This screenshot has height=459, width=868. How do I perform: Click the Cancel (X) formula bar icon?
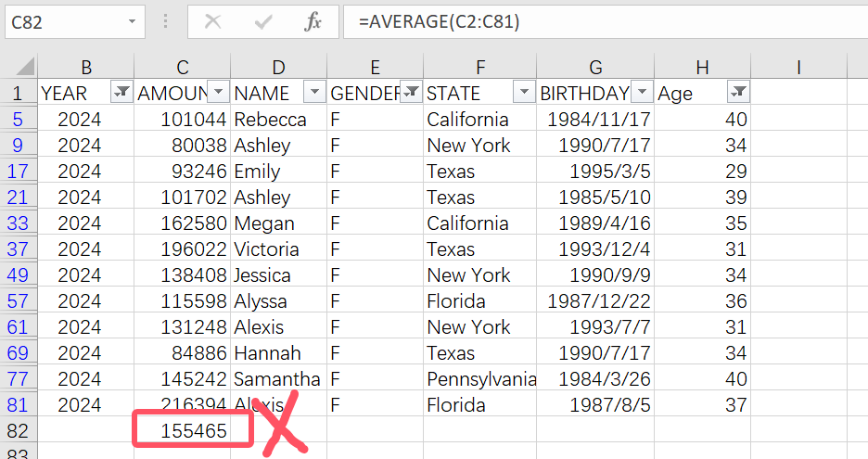pos(213,21)
